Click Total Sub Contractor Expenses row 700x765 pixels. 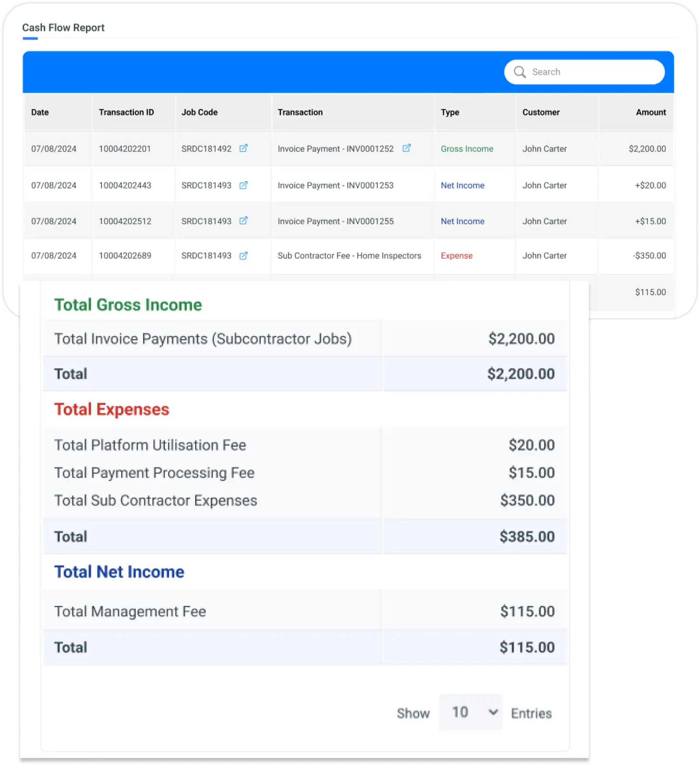click(305, 500)
